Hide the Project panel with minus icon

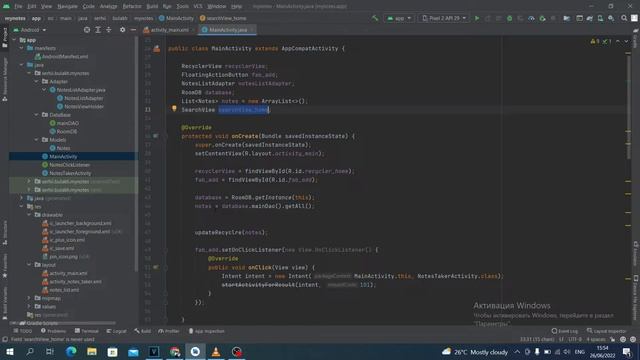coord(133,30)
